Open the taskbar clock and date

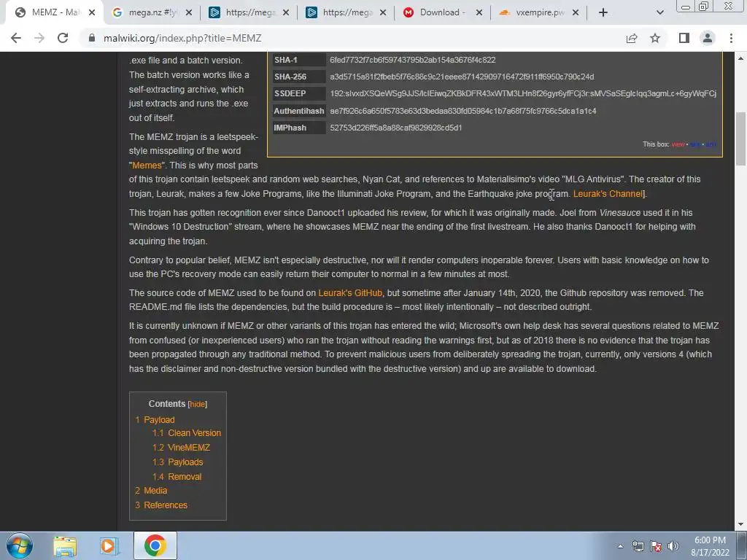coord(710,546)
